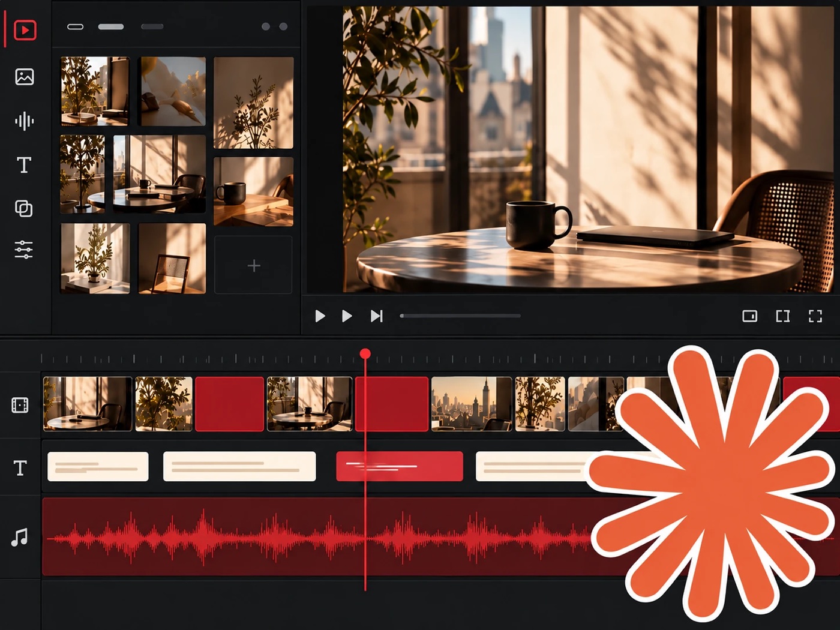Open the image library sidebar icon
The width and height of the screenshot is (840, 630).
(25, 77)
